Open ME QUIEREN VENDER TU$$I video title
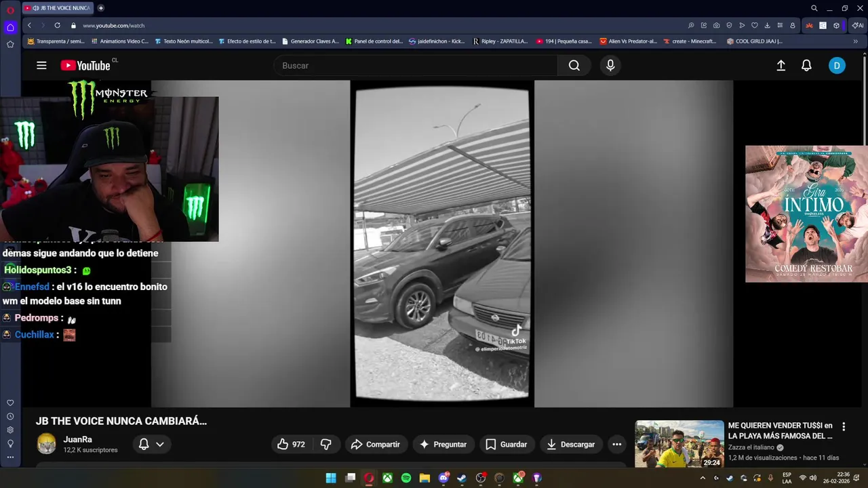This screenshot has width=868, height=488. pyautogui.click(x=781, y=431)
